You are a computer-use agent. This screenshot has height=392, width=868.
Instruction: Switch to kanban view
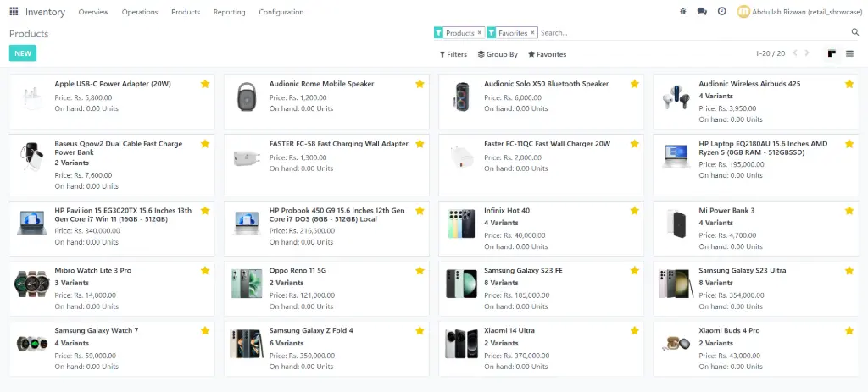[x=832, y=53]
